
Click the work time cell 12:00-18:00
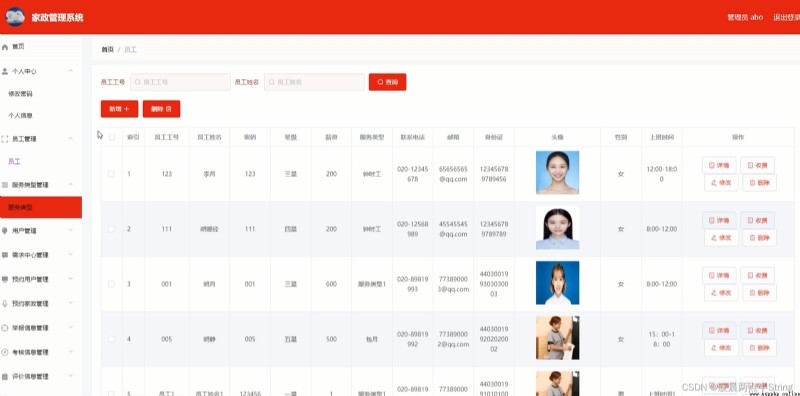661,174
